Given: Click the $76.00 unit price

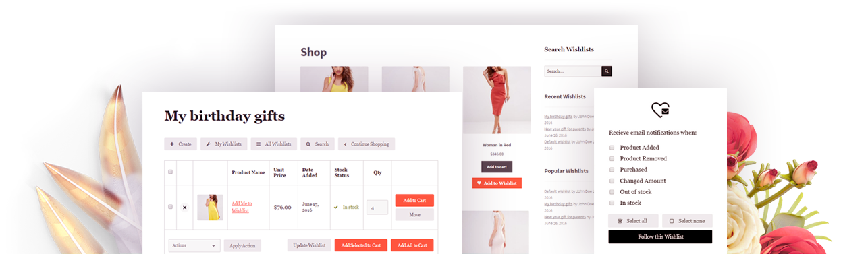Looking at the screenshot, I should 282,208.
